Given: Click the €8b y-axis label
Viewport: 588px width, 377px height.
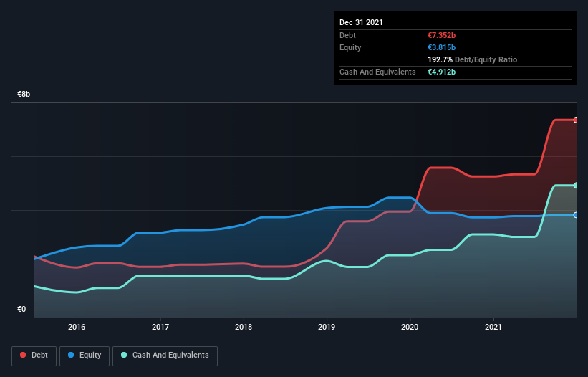Looking at the screenshot, I should pos(24,94).
